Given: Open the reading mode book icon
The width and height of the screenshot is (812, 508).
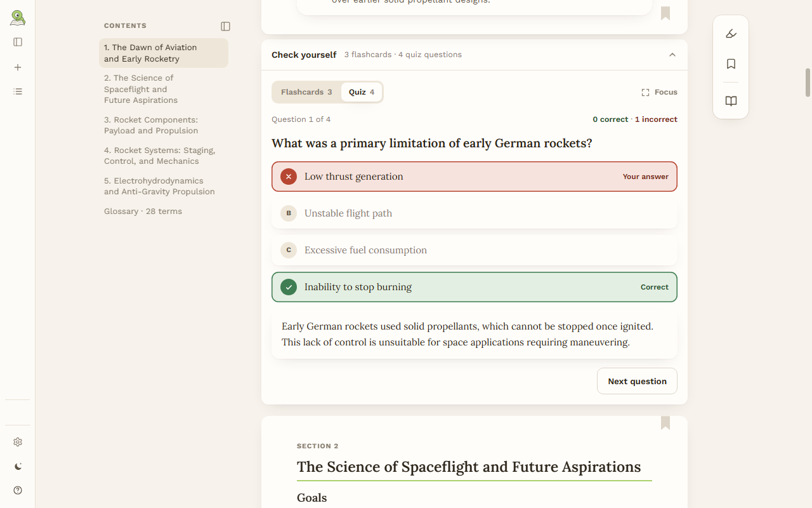Looking at the screenshot, I should (731, 101).
